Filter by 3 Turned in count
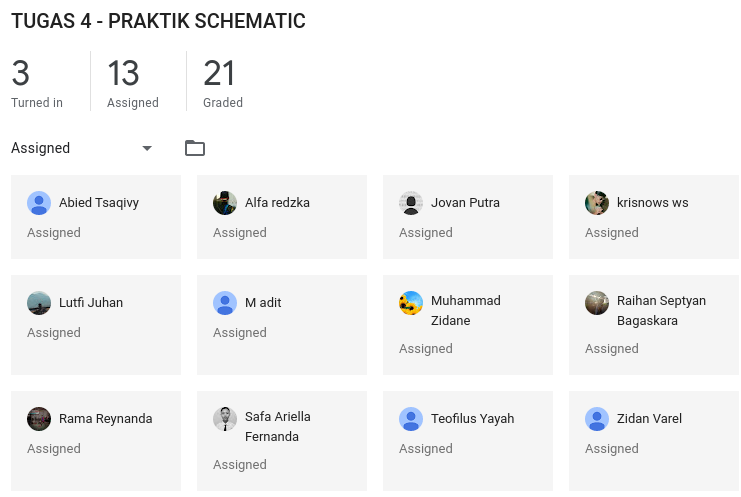The height and width of the screenshot is (497, 741). pyautogui.click(x=37, y=82)
